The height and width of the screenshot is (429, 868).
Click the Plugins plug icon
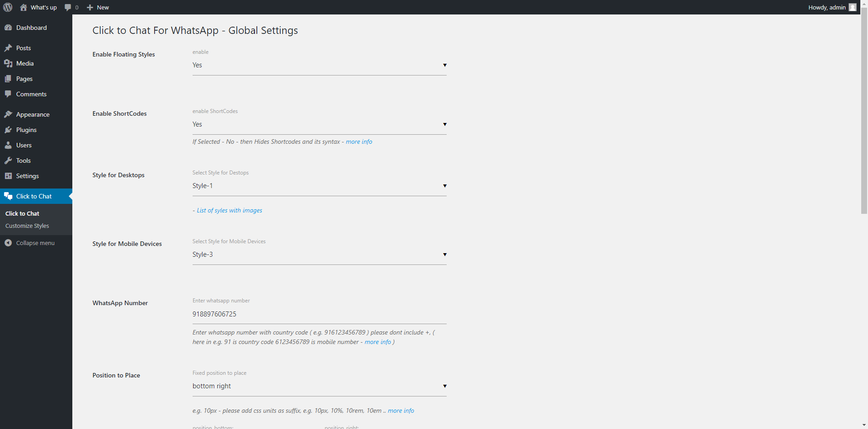click(x=8, y=130)
